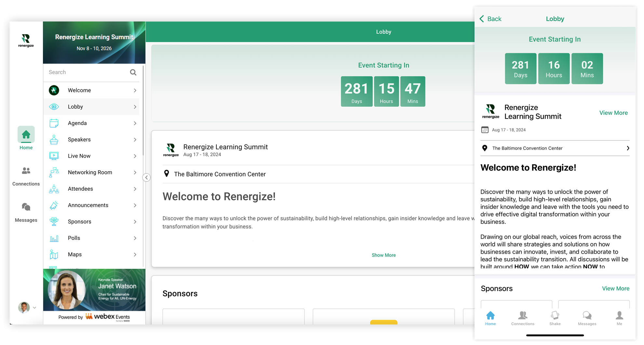
Task: Click the user avatar at bottom left
Action: click(24, 307)
